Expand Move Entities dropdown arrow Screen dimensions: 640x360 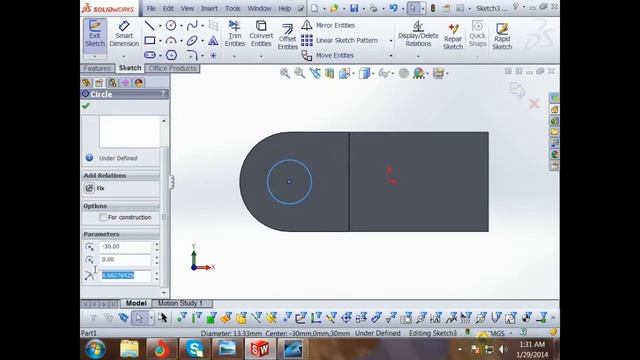(x=391, y=56)
